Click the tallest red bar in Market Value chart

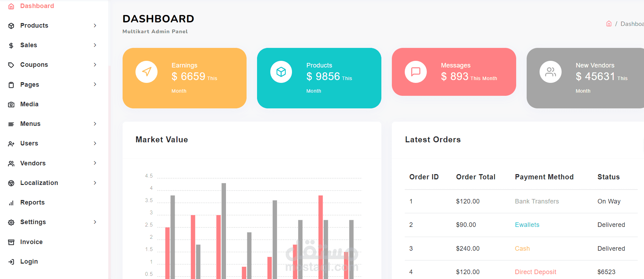tap(321, 237)
